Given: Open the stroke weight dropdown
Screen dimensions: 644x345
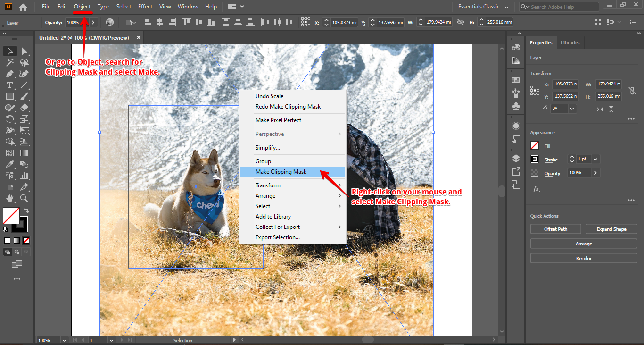Looking at the screenshot, I should 595,160.
